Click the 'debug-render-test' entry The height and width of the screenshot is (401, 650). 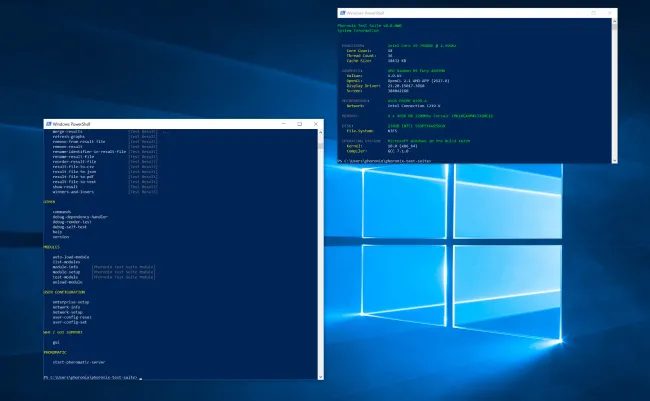pos(72,222)
